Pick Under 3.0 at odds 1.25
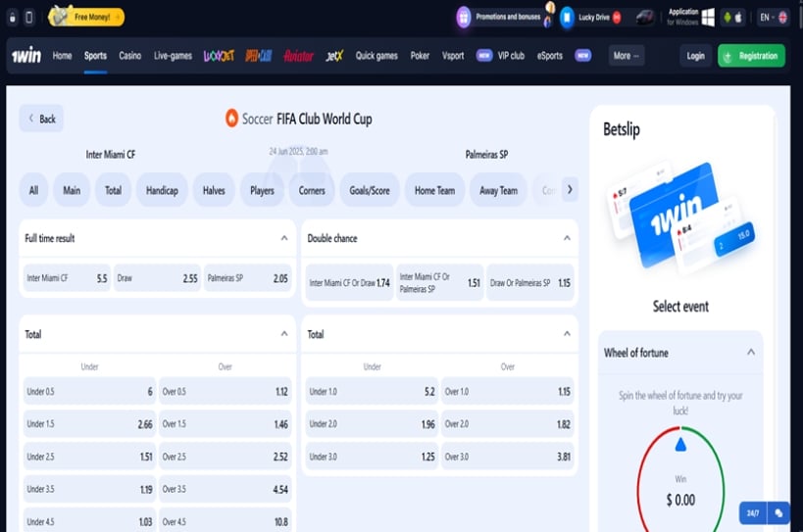Viewport: 803px width, 532px height. point(372,457)
